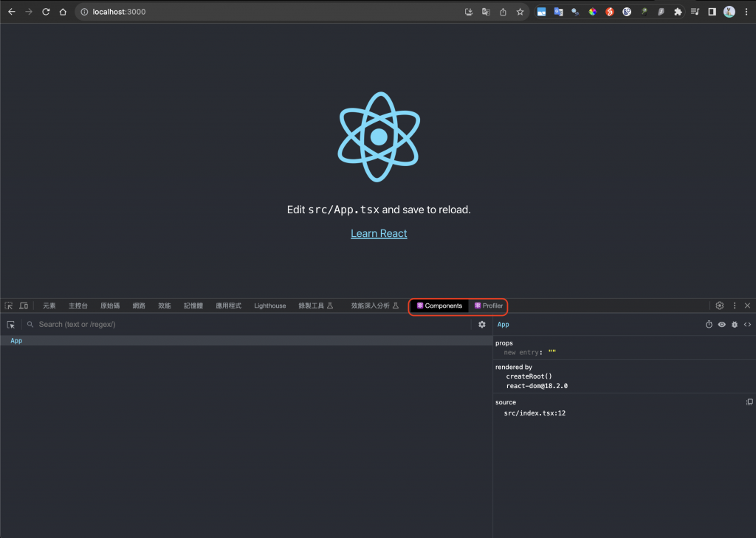756x538 pixels.
Task: Click createRoot() under rendered by
Action: pyautogui.click(x=529, y=376)
